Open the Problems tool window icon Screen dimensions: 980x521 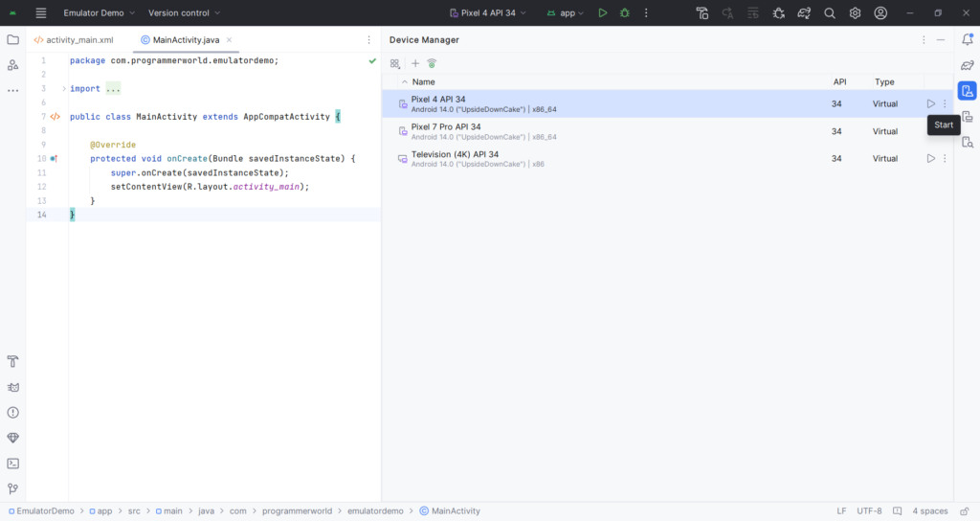point(12,413)
